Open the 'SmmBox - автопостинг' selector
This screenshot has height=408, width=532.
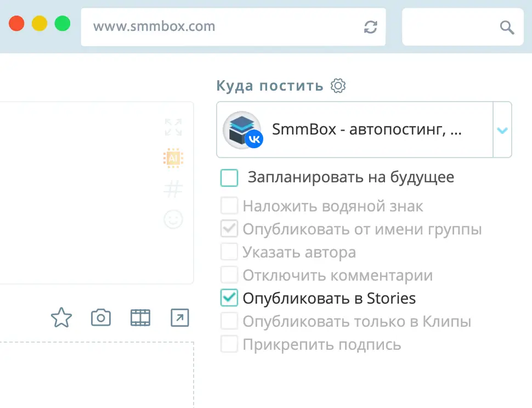pos(364,130)
